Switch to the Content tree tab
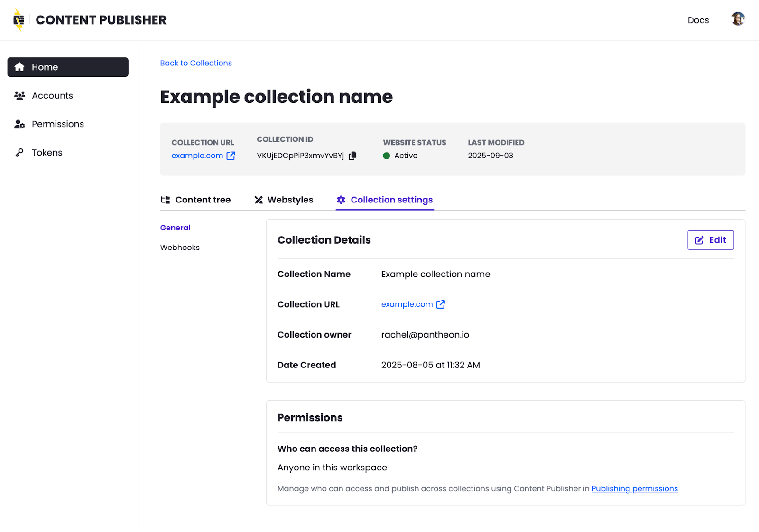The width and height of the screenshot is (759, 532). pyautogui.click(x=196, y=200)
